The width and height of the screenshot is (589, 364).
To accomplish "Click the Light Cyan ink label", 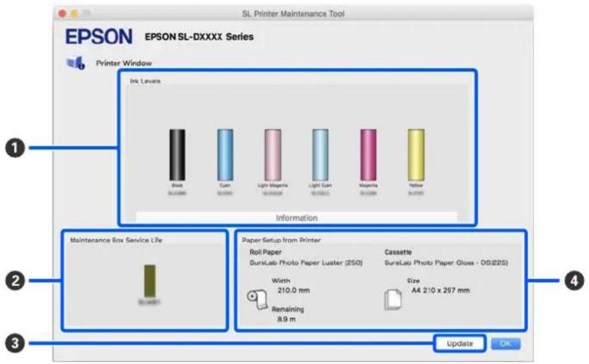I will click(x=321, y=185).
